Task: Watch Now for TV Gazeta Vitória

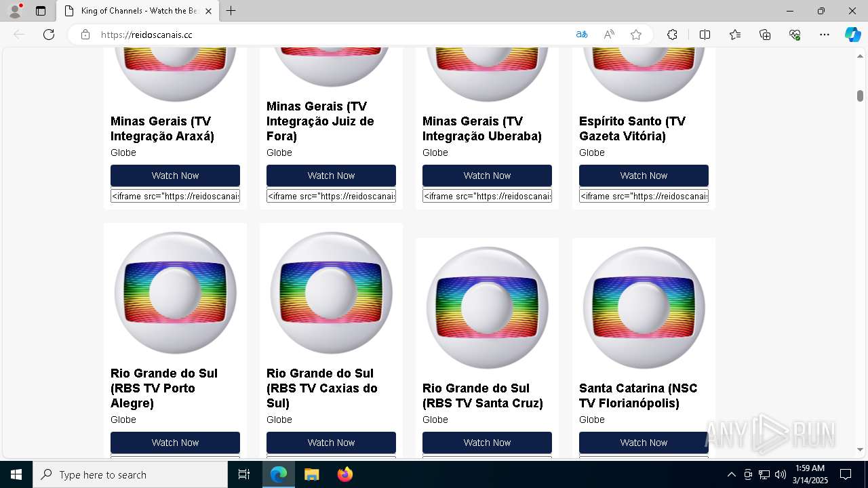Action: click(x=644, y=176)
